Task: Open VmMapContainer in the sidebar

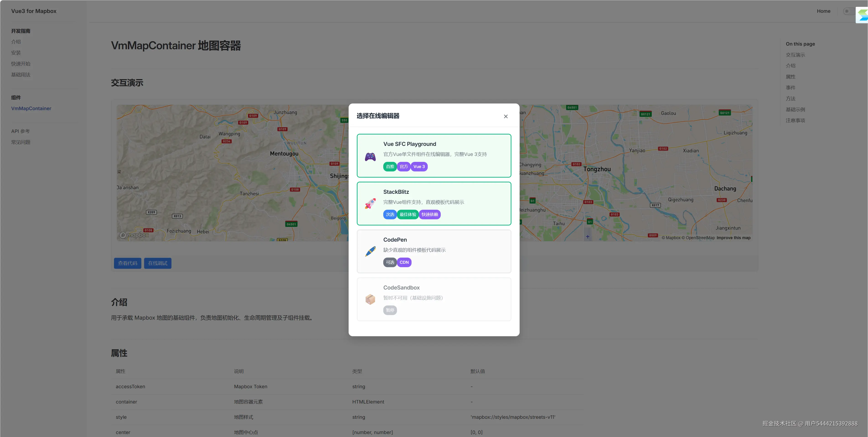Action: [31, 109]
